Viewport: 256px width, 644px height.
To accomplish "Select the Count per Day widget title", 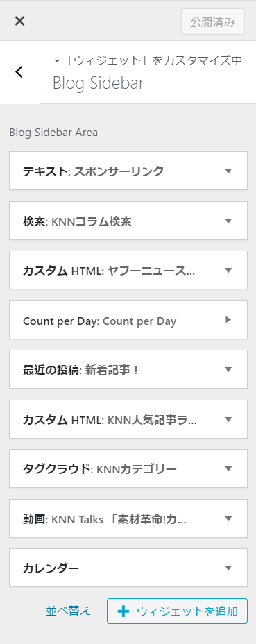I will click(99, 321).
